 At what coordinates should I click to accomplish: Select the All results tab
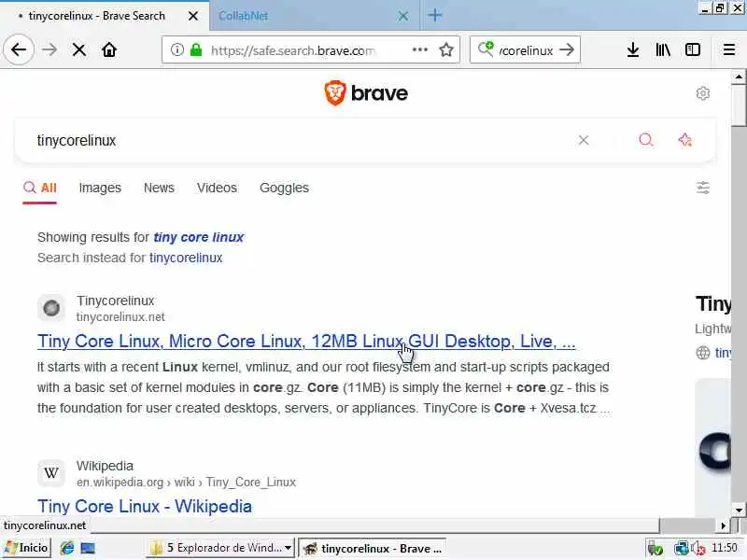pos(40,188)
